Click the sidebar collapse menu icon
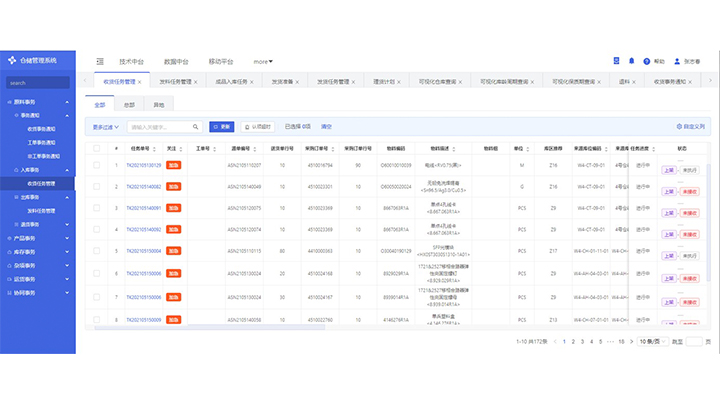 (101, 61)
